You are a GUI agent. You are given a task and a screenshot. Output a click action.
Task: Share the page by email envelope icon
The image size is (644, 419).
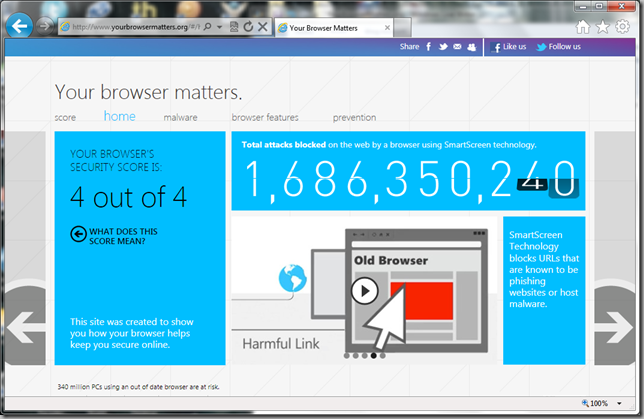click(457, 46)
